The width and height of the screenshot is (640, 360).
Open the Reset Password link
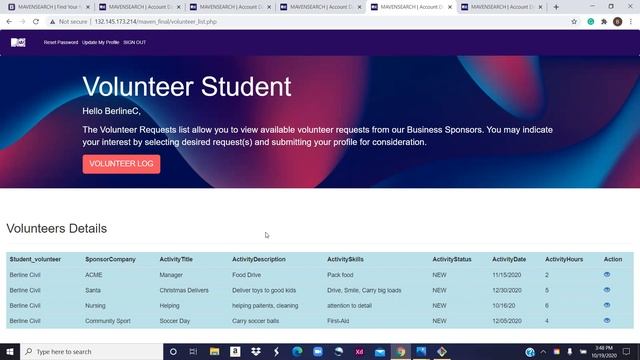click(x=61, y=42)
